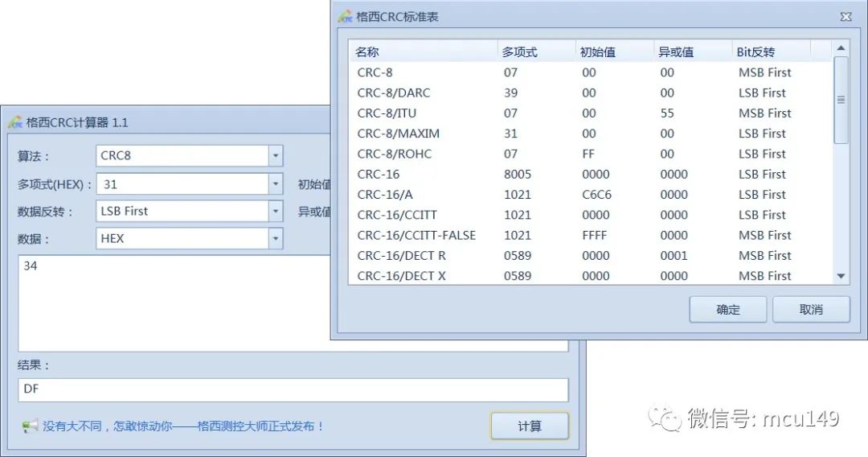Select the CRC-16/CCITT-FALSE row
Viewport: 868px width, 457px height.
[591, 235]
